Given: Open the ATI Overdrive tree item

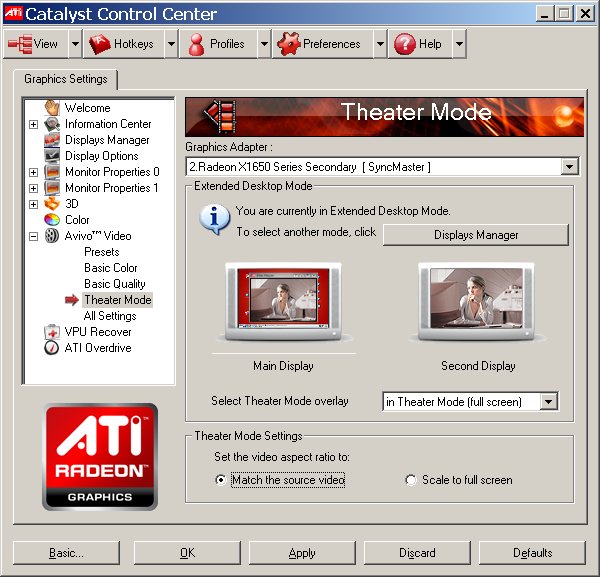Looking at the screenshot, I should coord(98,348).
